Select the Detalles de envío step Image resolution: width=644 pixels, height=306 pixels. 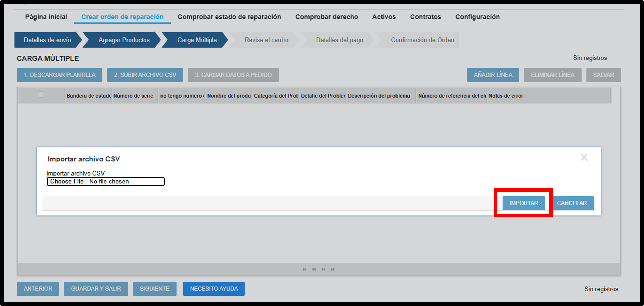pyautogui.click(x=48, y=40)
